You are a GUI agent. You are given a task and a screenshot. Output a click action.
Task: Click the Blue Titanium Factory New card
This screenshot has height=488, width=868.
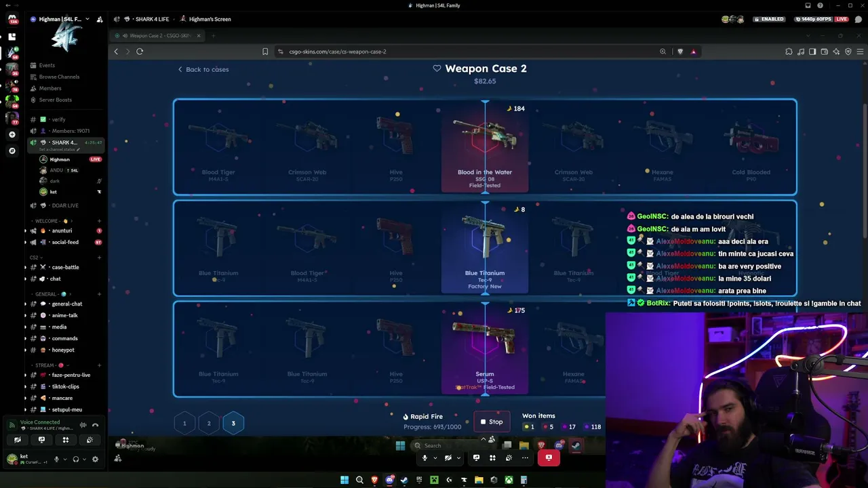[x=485, y=248]
